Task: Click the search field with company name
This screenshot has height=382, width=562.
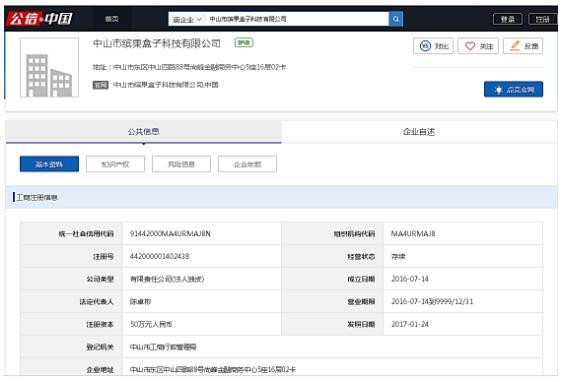Action: pyautogui.click(x=297, y=19)
